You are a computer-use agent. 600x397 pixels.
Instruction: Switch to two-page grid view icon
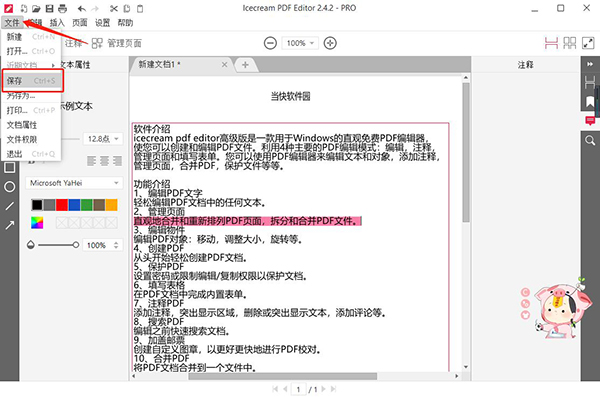(x=569, y=43)
